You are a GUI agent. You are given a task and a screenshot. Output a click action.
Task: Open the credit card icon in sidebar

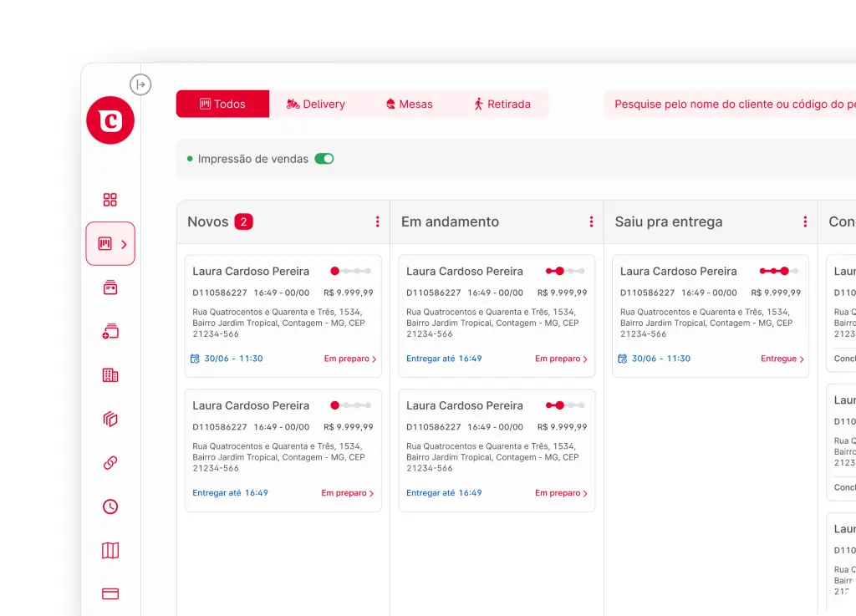[110, 594]
